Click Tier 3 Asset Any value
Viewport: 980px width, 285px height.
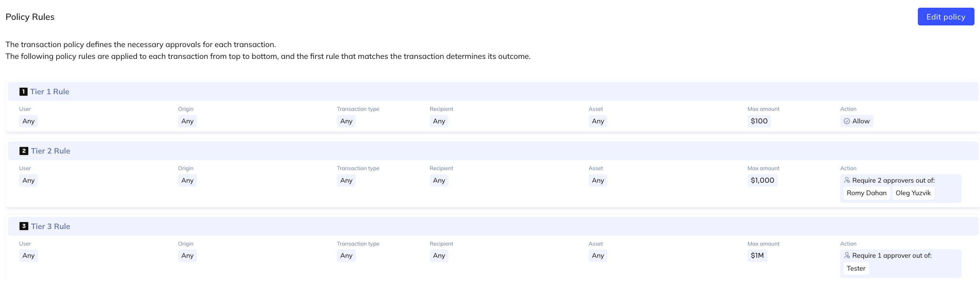[x=597, y=255]
